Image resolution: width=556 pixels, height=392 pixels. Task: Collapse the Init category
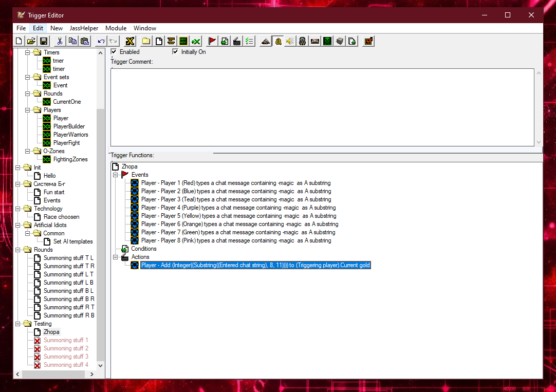pyautogui.click(x=18, y=167)
